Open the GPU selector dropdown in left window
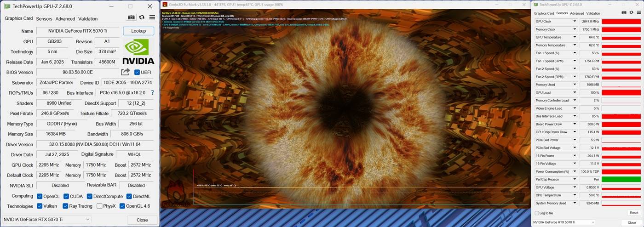Viewport: 644px width, 227px height. (x=47, y=220)
